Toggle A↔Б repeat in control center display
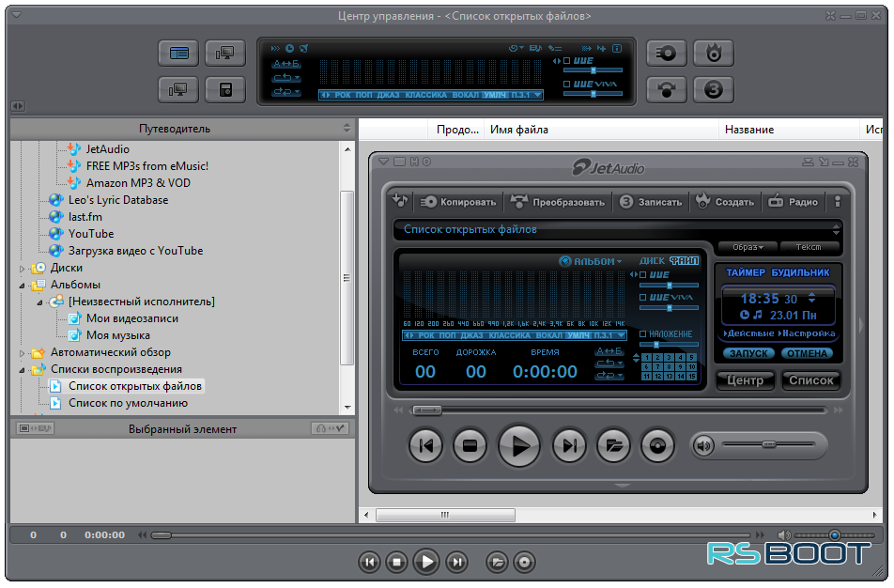 286,63
